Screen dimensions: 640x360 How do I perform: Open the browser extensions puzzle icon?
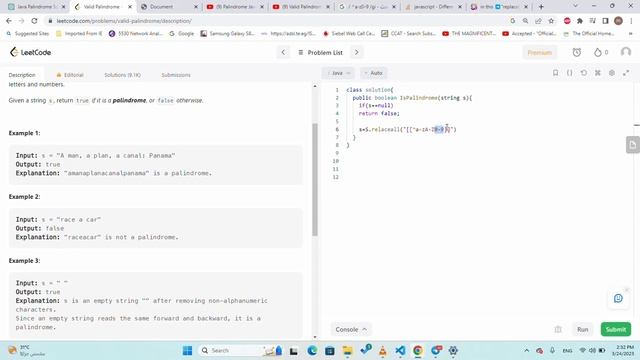coord(580,20)
